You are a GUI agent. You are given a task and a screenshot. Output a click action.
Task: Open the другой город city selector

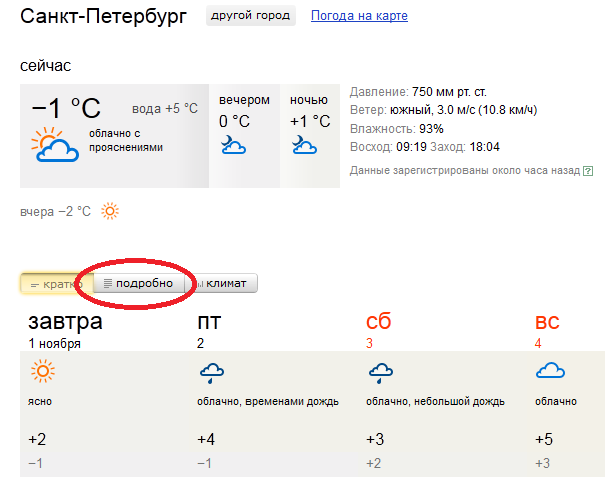click(251, 16)
